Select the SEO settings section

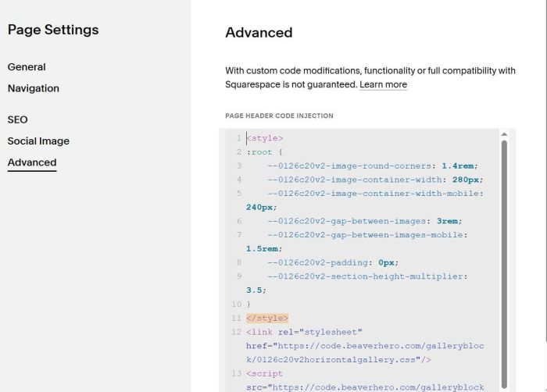pyautogui.click(x=17, y=119)
